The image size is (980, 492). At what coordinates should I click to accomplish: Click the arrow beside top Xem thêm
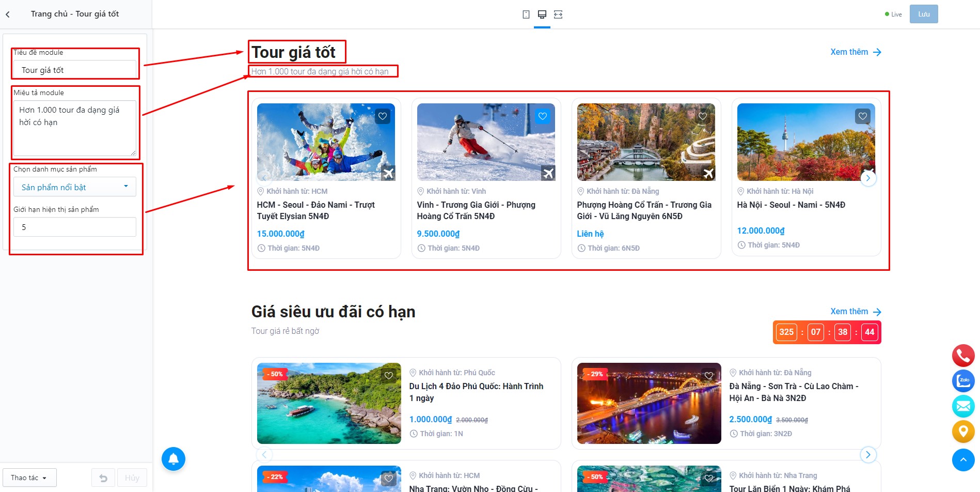click(877, 52)
